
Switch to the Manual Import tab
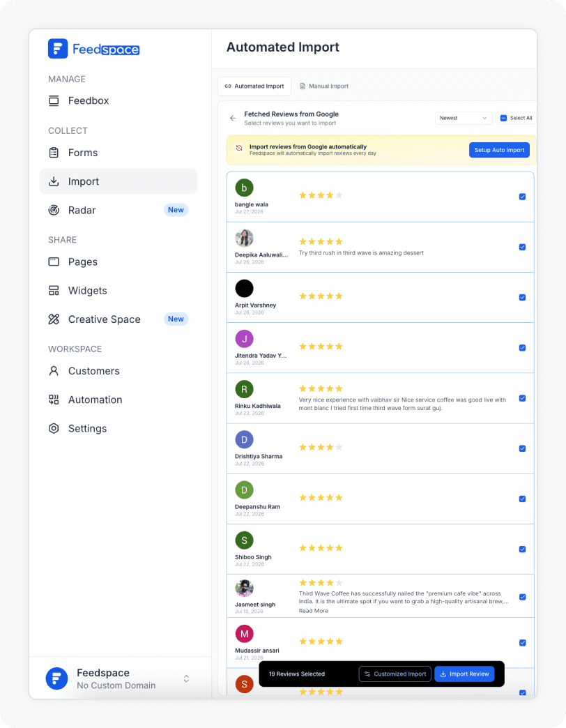coord(324,86)
